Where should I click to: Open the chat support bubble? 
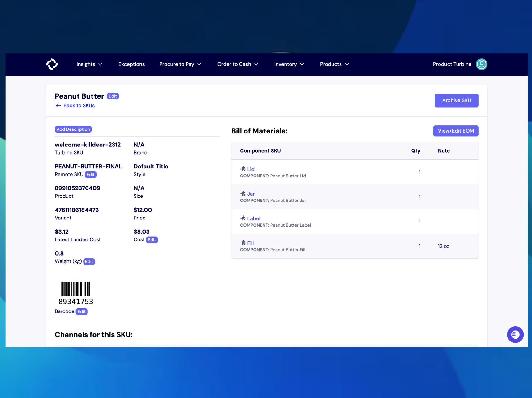click(x=515, y=334)
